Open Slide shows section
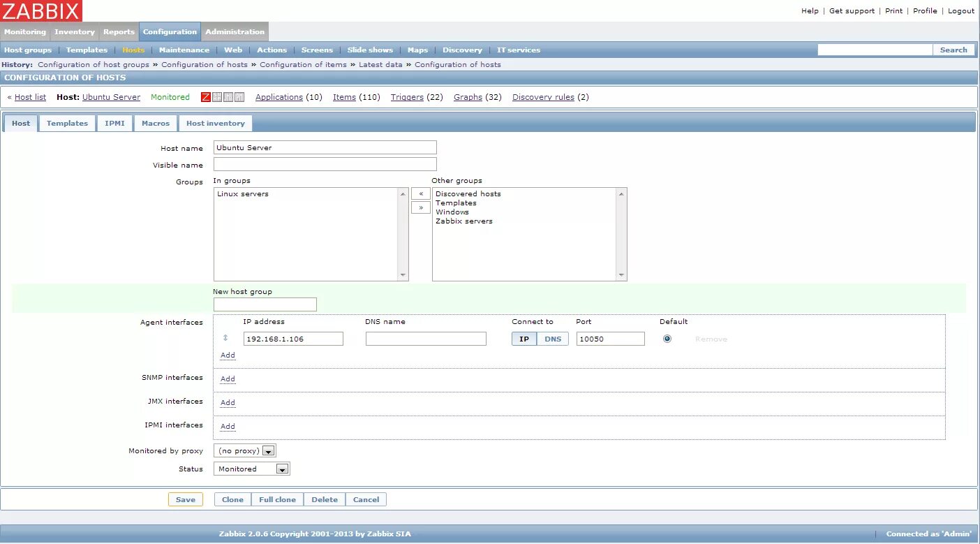 [370, 50]
